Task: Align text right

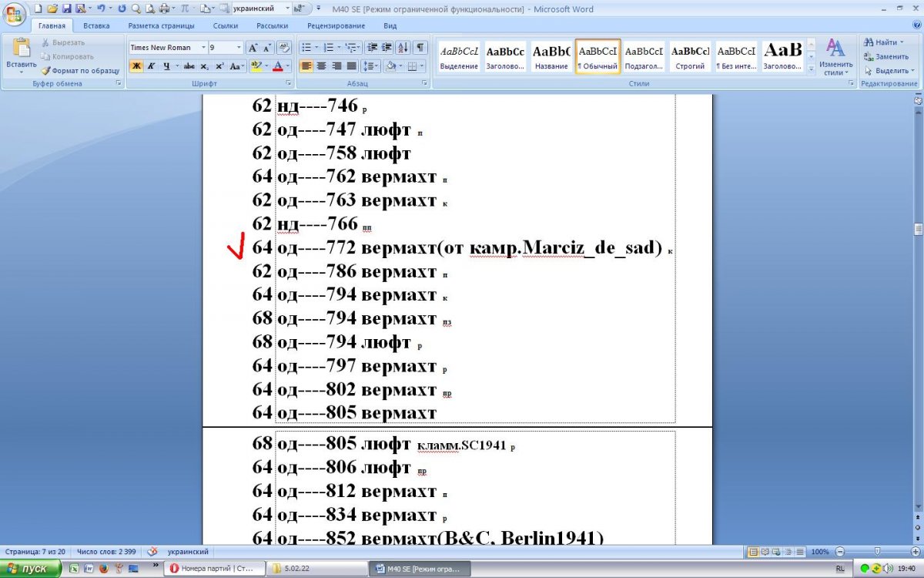Action: (336, 66)
